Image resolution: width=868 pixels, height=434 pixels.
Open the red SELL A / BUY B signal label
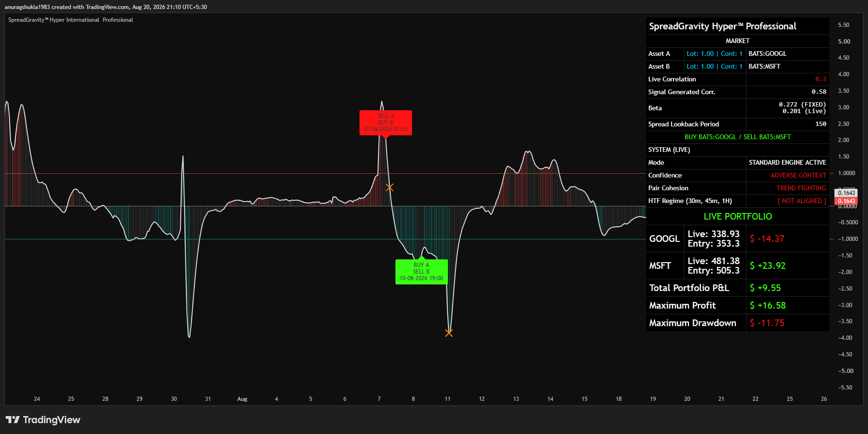coord(386,123)
